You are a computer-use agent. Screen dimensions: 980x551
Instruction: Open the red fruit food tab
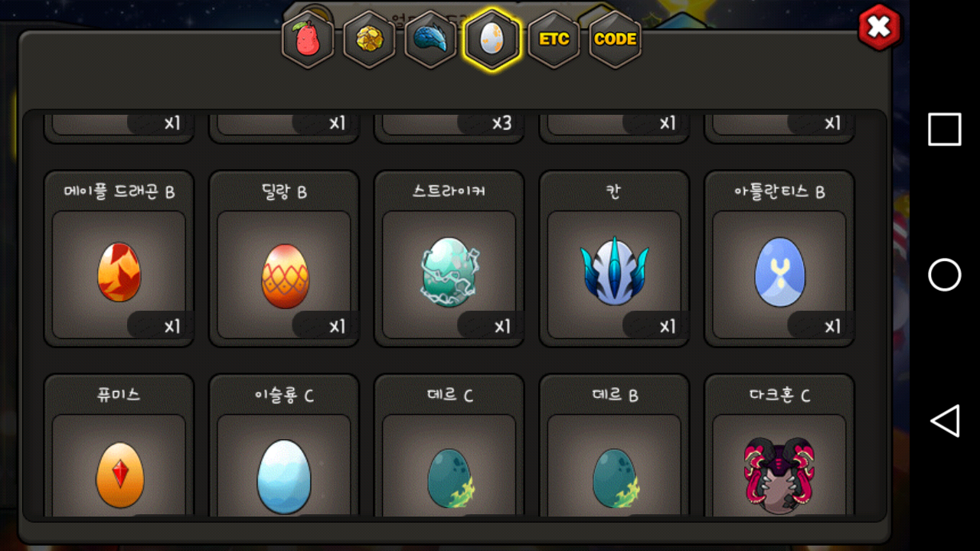[x=308, y=40]
